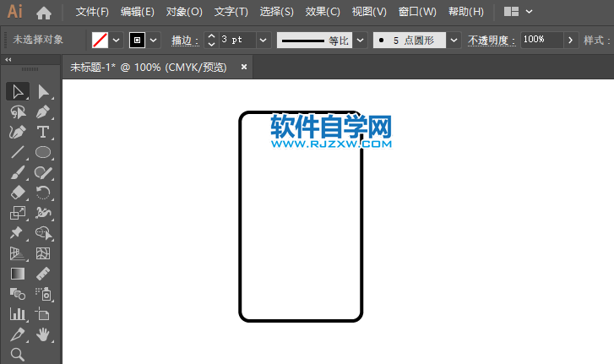This screenshot has height=364, width=614.
Task: Expand the 等比 width profile dropdown
Action: coord(361,41)
